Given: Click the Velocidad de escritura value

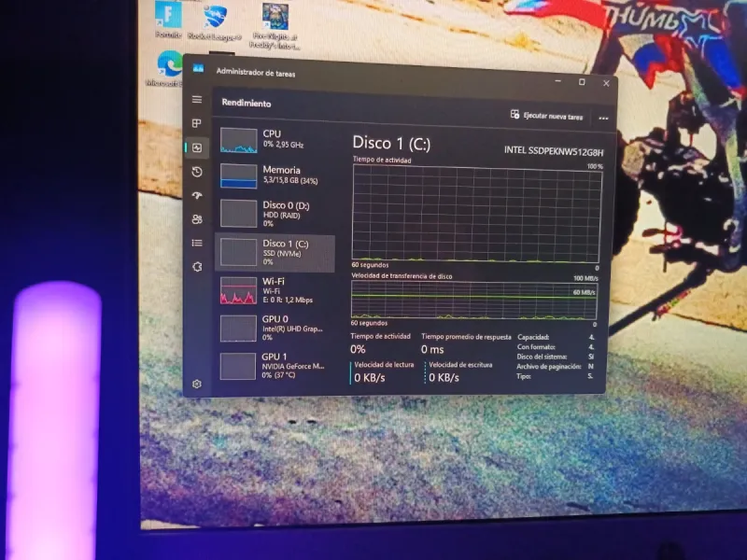Looking at the screenshot, I should click(x=444, y=378).
